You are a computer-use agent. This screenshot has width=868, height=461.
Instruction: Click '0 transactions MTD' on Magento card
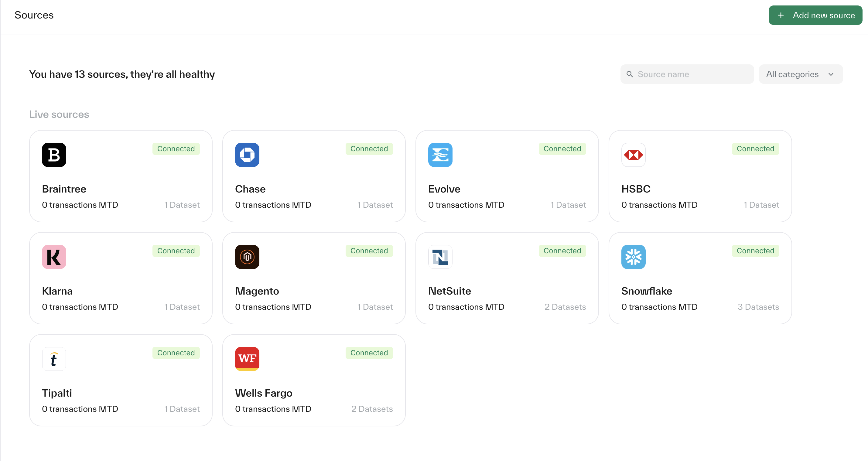point(273,307)
